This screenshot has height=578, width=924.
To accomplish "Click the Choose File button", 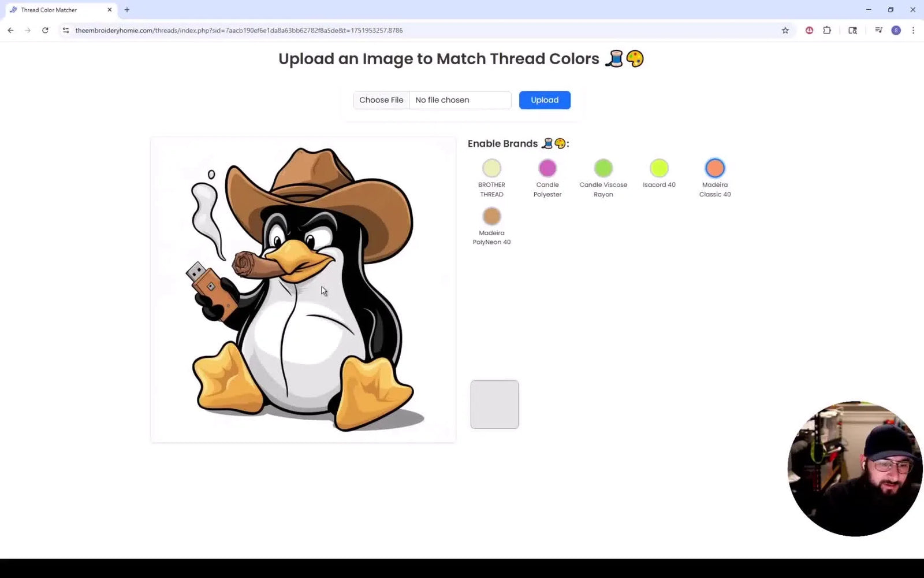I will tap(381, 99).
